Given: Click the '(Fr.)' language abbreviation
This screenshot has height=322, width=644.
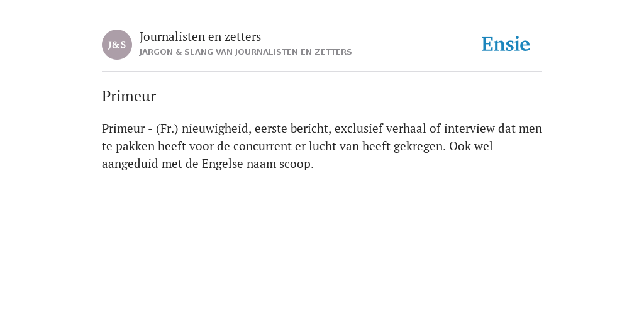Looking at the screenshot, I should (167, 128).
